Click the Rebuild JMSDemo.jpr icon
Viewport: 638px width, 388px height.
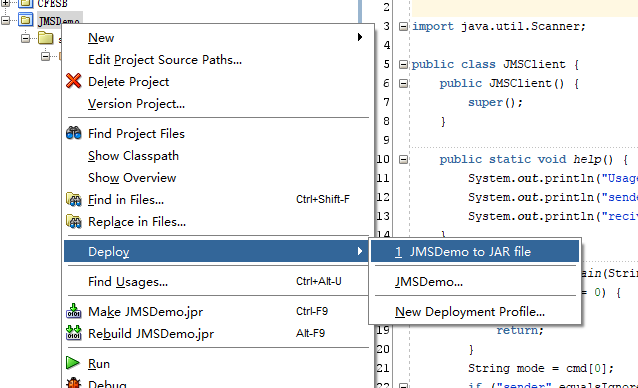(x=74, y=333)
